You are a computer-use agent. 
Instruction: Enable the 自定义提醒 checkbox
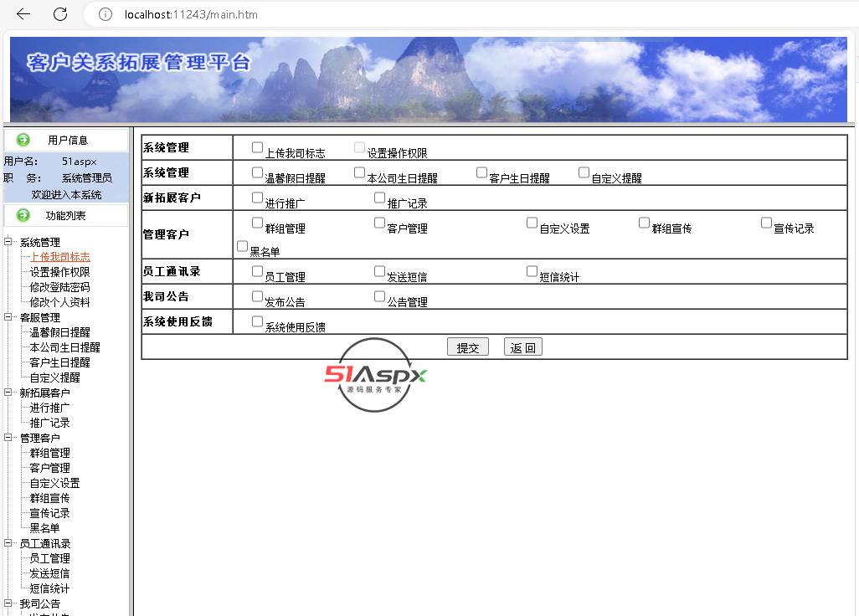click(584, 172)
